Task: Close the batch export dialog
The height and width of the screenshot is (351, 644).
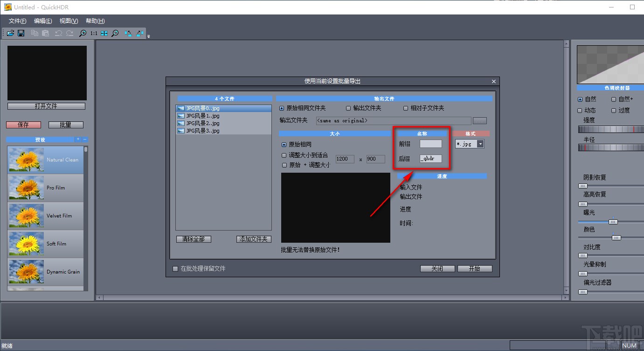Action: click(x=494, y=81)
